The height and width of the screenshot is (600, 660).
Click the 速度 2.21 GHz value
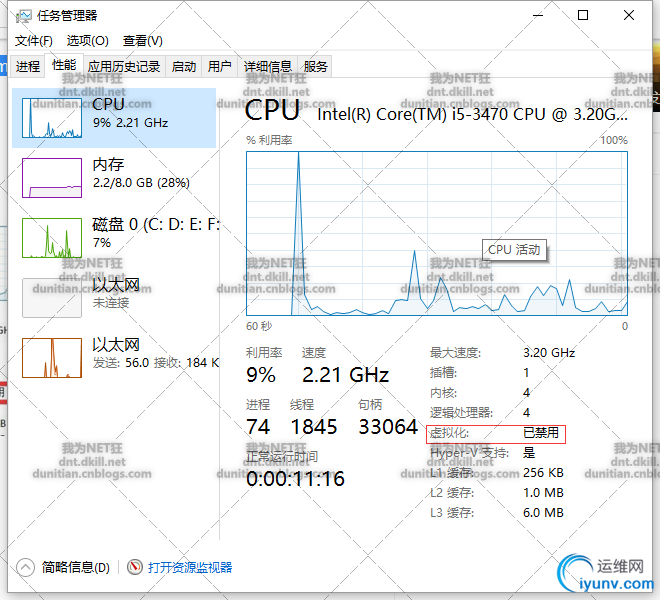tap(346, 375)
